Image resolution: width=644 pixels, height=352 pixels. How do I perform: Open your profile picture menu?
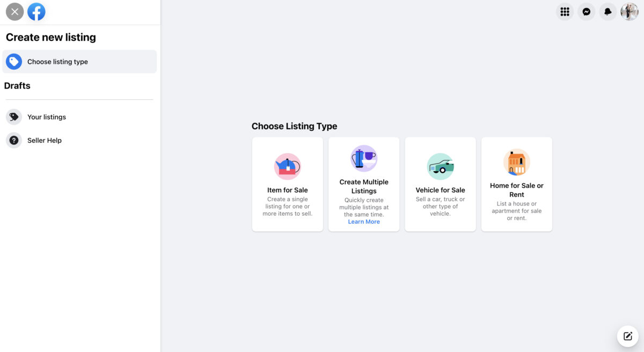629,11
